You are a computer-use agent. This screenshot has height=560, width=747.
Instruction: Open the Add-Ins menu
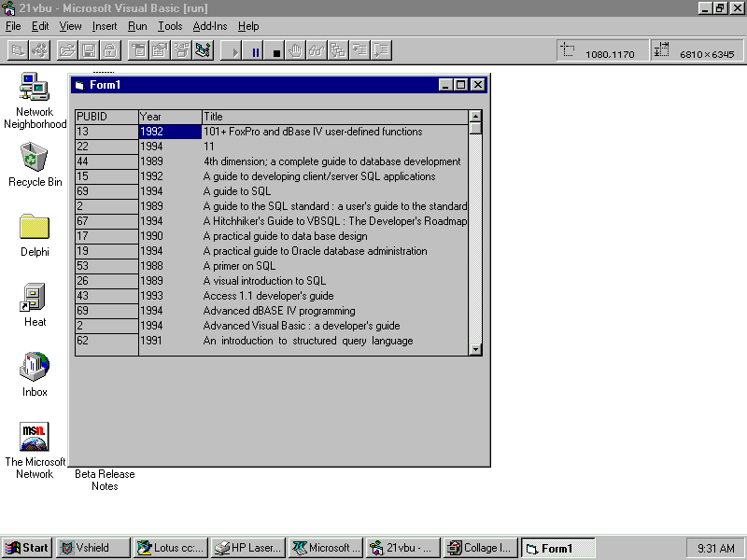(210, 26)
